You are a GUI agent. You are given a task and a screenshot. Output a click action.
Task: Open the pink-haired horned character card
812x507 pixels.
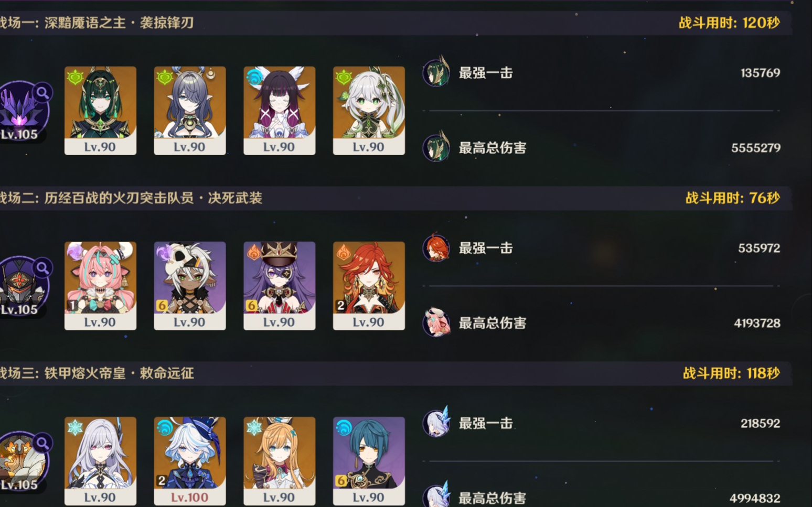tap(100, 286)
